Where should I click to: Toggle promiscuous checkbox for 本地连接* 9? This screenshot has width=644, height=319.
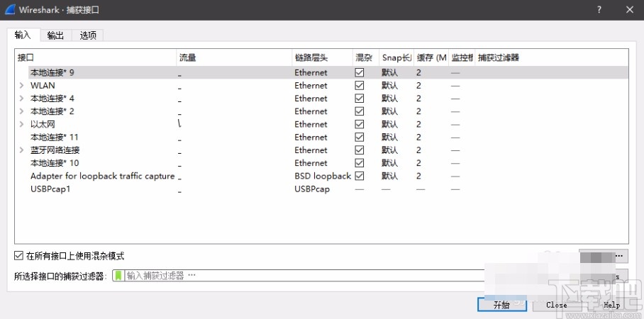[x=360, y=73]
